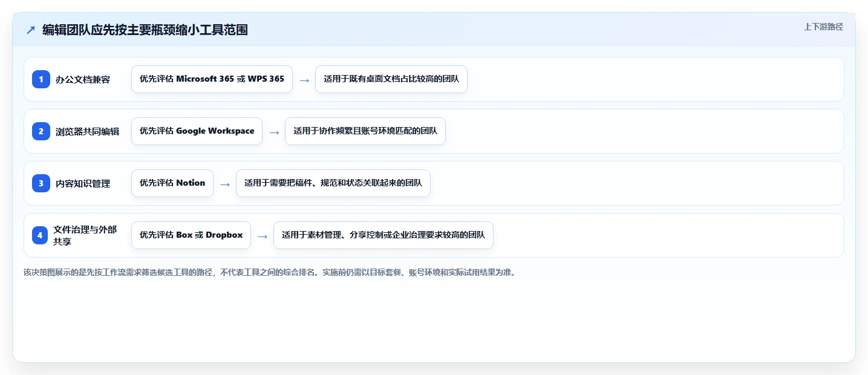Select the number 3 step badge
The width and height of the screenshot is (868, 375).
[41, 183]
